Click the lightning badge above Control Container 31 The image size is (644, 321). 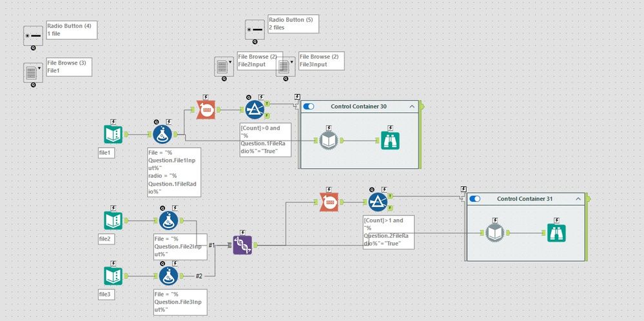point(463,190)
